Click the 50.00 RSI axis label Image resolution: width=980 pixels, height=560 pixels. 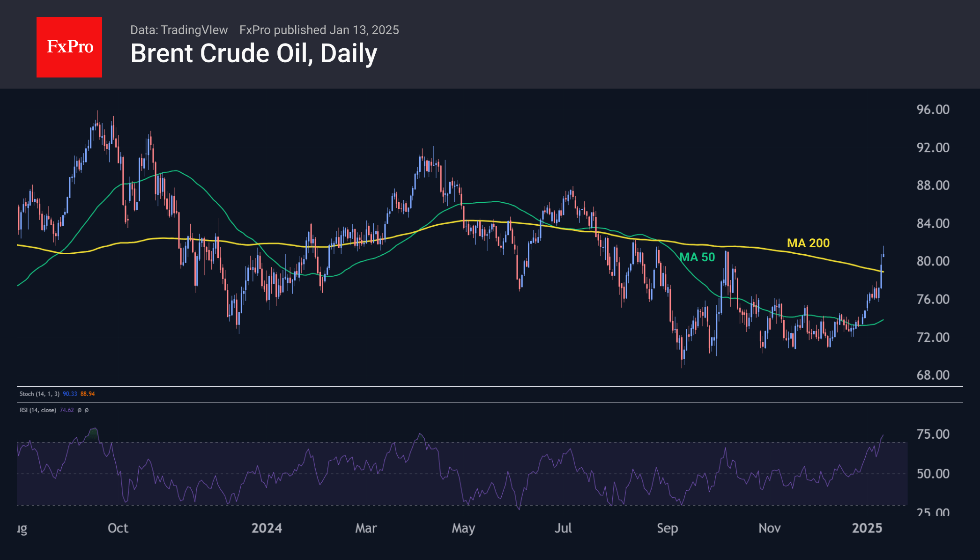(x=933, y=474)
